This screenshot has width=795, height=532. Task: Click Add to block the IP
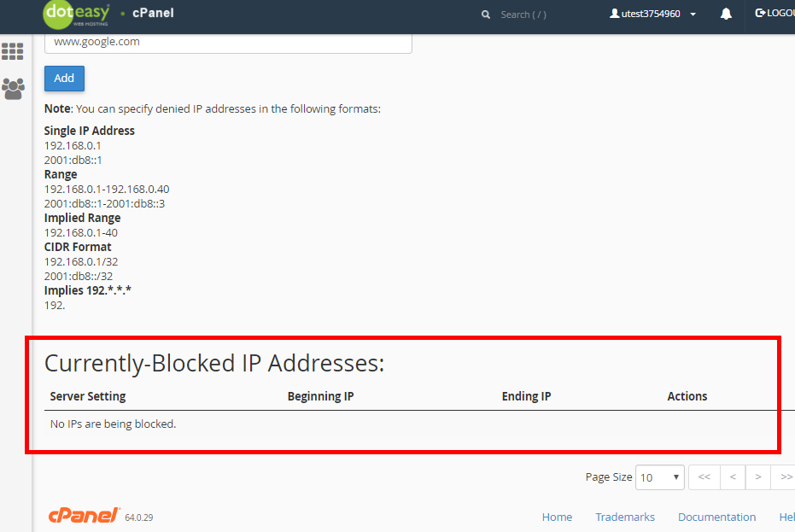64,78
